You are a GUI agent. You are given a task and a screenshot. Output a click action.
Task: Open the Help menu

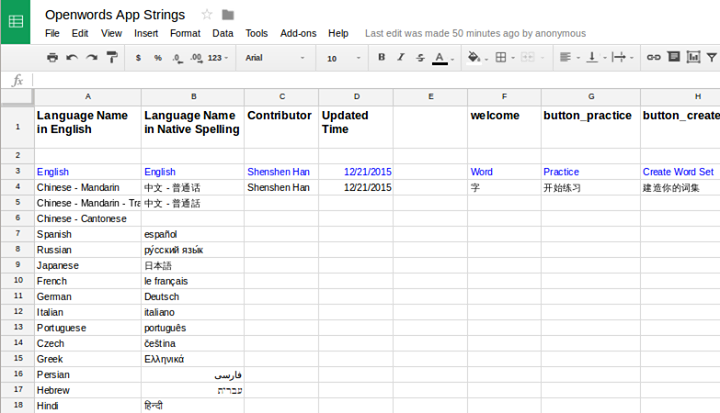click(338, 34)
